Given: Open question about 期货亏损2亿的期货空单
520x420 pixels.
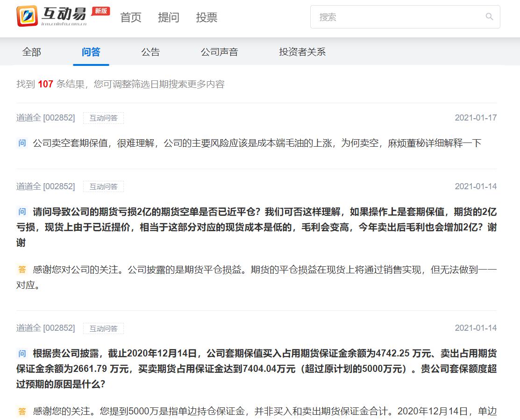Looking at the screenshot, I should click(x=256, y=228).
